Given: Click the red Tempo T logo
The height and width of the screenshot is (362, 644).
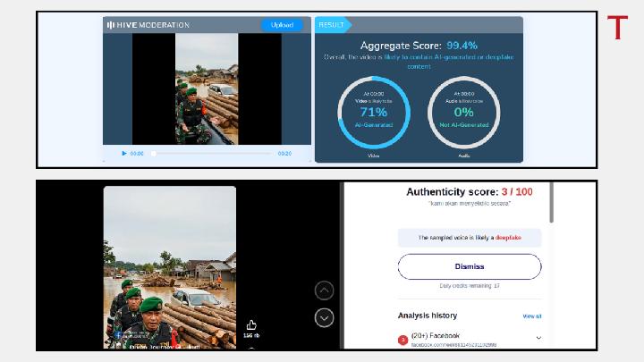Looking at the screenshot, I should 617,28.
